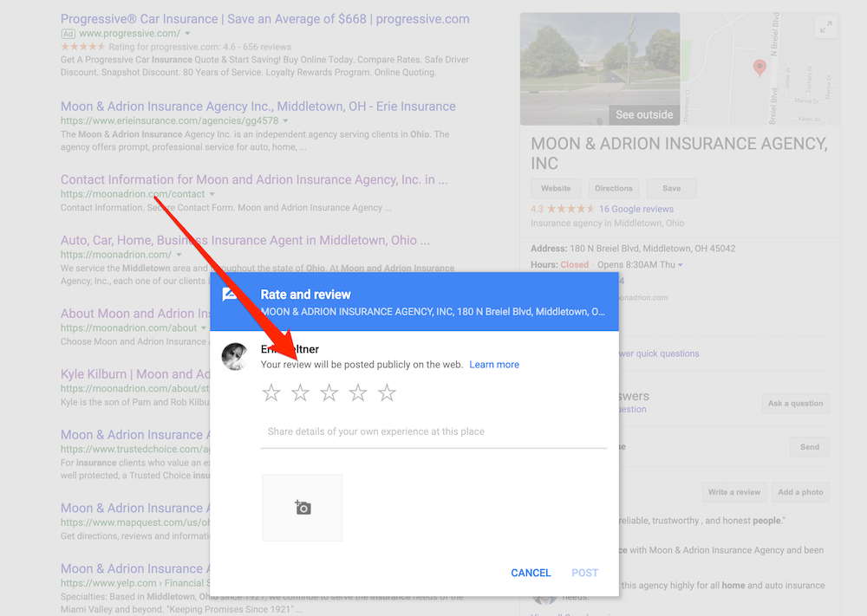
Task: Click the red map pin marker
Action: point(759,68)
